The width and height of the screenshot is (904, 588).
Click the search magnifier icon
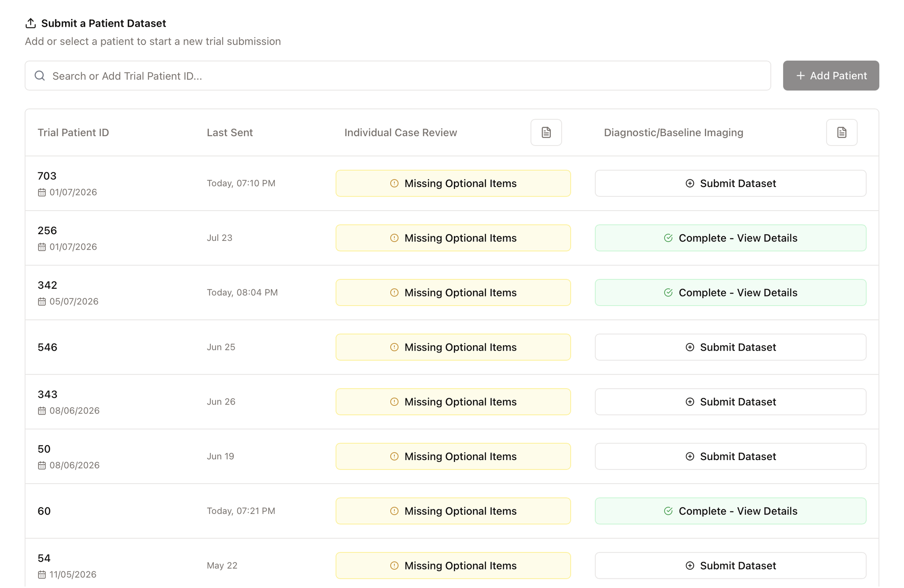(x=40, y=75)
